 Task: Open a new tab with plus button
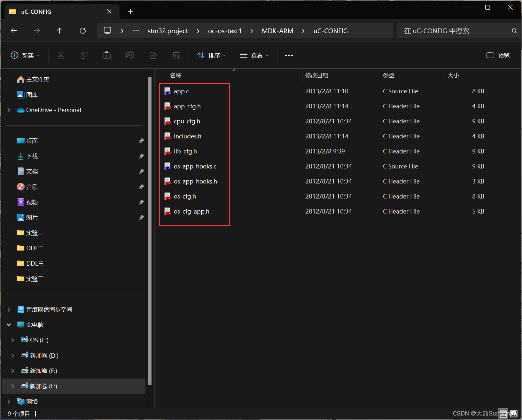pyautogui.click(x=130, y=12)
